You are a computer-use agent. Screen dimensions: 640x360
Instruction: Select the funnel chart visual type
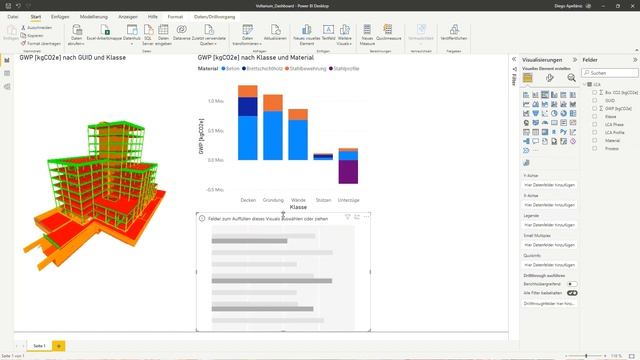[x=536, y=113]
